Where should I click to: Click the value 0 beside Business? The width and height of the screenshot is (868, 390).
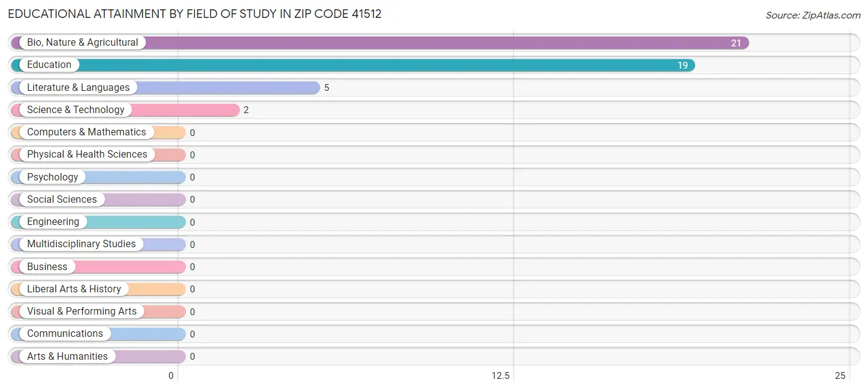[193, 267]
